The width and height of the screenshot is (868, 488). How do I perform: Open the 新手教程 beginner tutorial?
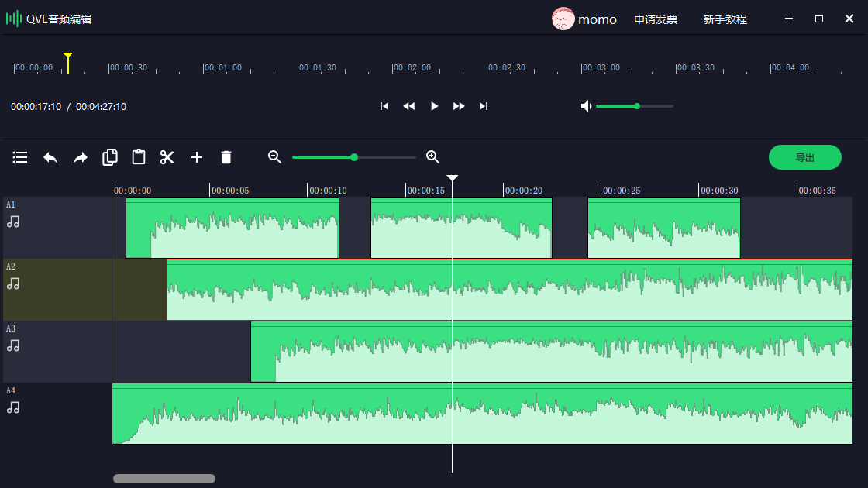tap(725, 19)
